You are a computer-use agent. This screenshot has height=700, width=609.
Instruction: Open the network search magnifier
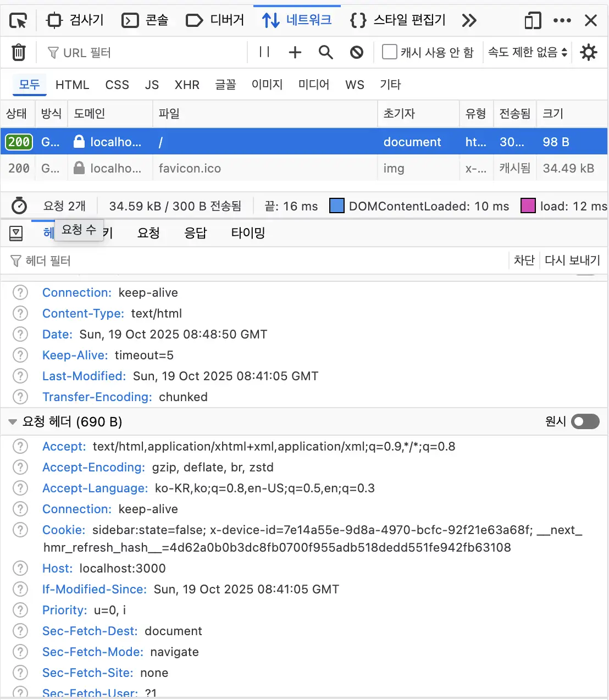point(326,52)
